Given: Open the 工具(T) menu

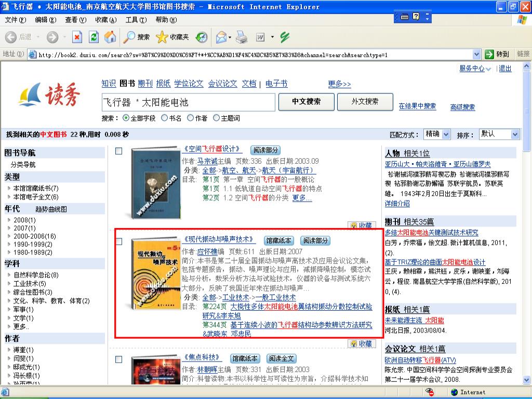Looking at the screenshot, I should (x=136, y=20).
